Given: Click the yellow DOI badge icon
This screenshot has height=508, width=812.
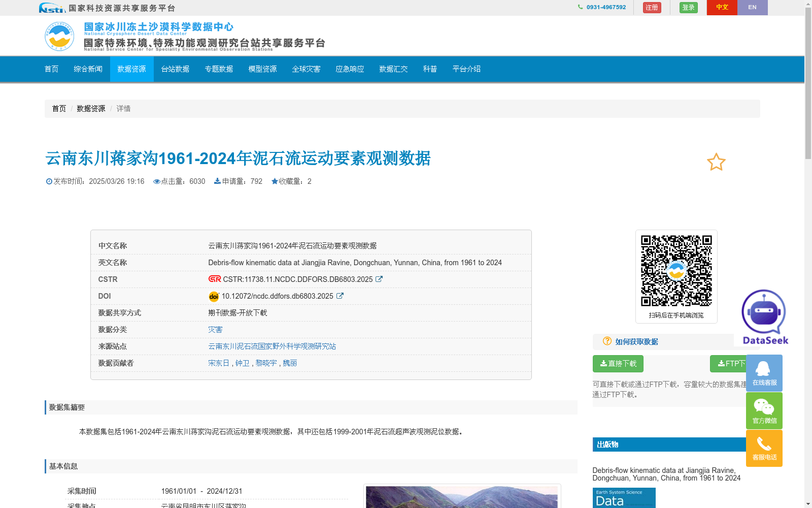Looking at the screenshot, I should click(x=214, y=296).
